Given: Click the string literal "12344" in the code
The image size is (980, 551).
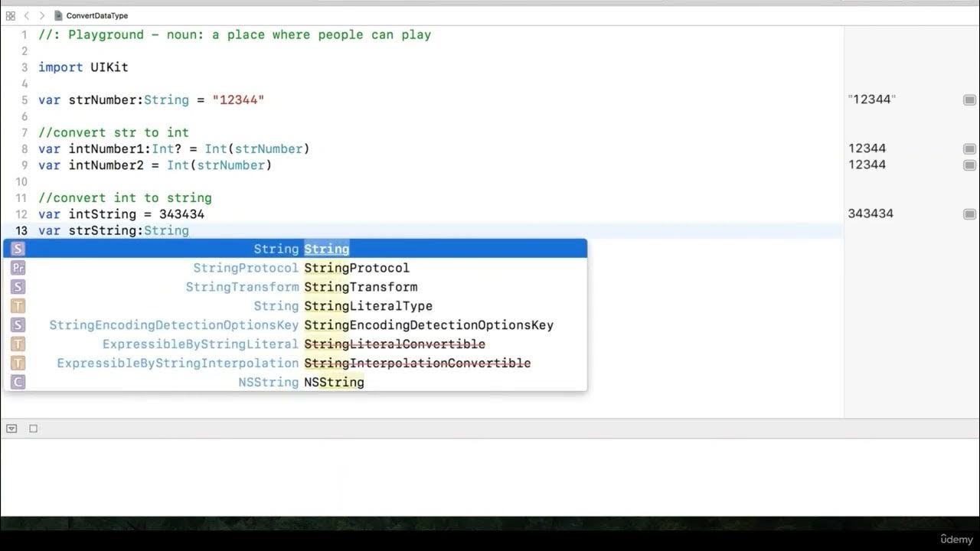Looking at the screenshot, I should (238, 100).
